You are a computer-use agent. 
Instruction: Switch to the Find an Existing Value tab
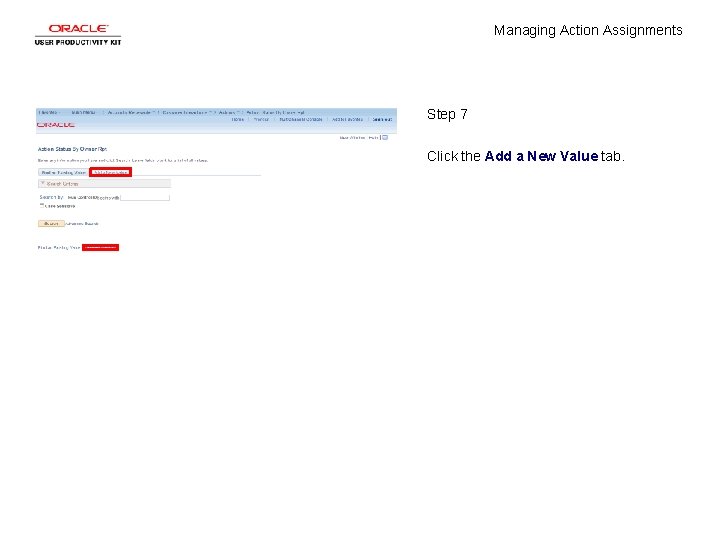pyautogui.click(x=63, y=173)
